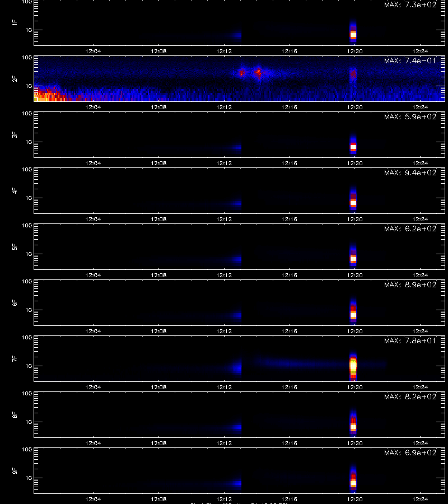Click the blue 12:13 feature in panel 7F
The image size is (448, 504).
tap(237, 367)
